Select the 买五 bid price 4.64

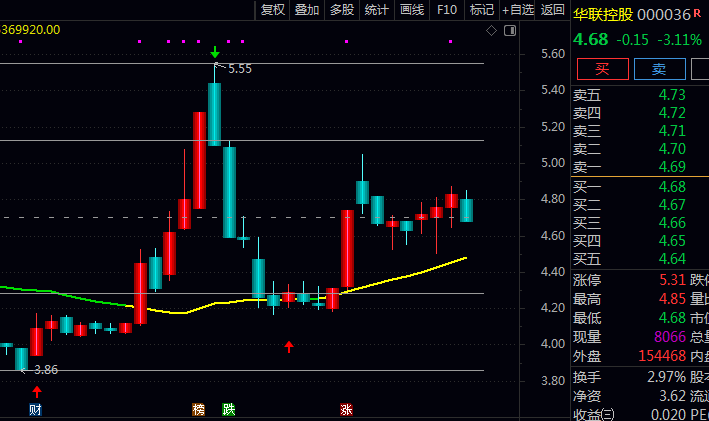tap(672, 259)
